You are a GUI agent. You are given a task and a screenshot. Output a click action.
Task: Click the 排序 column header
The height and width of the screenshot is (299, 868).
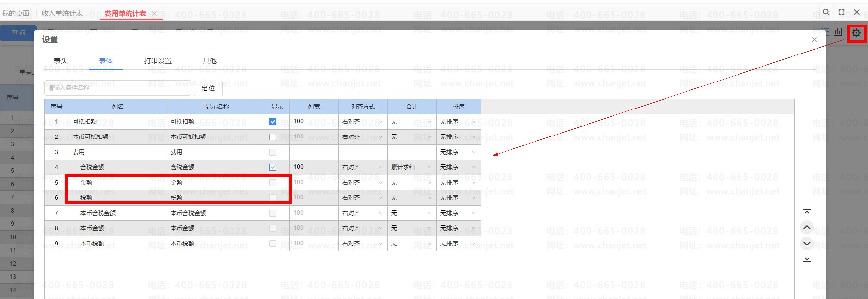tap(459, 107)
